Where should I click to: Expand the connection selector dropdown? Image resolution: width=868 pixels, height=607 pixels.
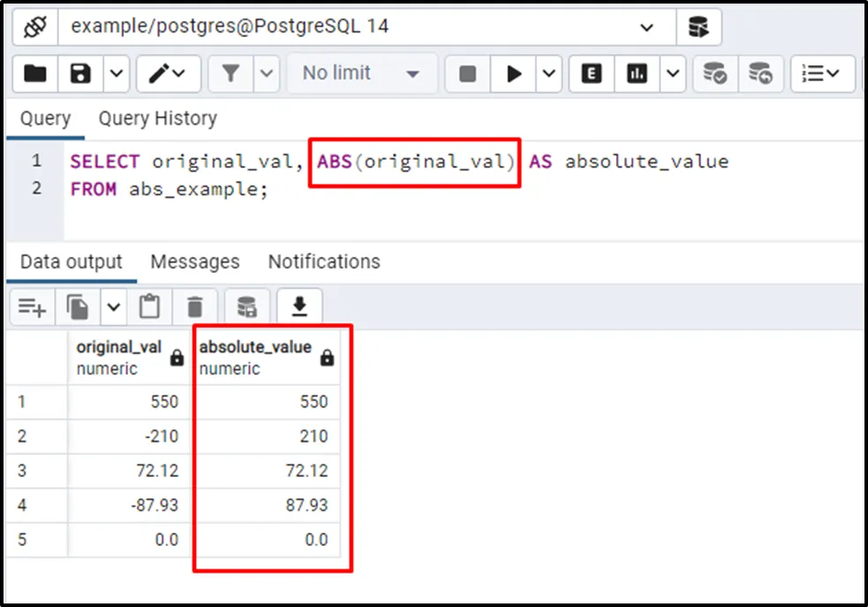646,27
